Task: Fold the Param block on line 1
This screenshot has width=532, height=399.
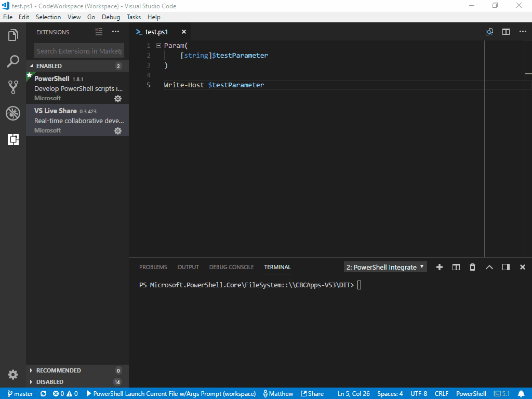Action: coord(158,46)
